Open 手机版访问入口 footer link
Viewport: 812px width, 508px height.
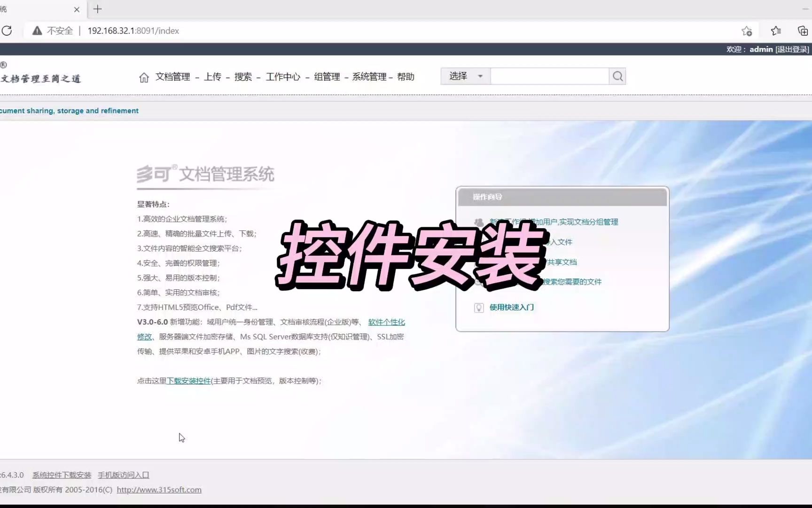tap(123, 475)
